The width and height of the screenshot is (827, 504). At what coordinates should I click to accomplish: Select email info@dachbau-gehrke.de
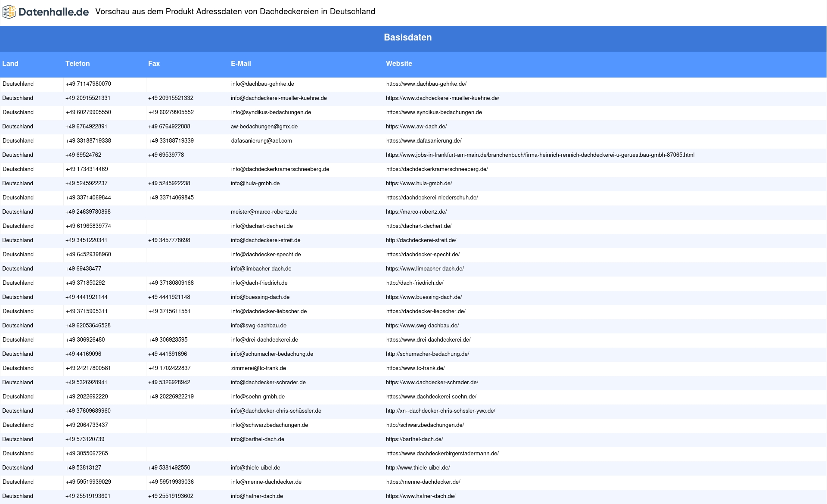coord(263,84)
